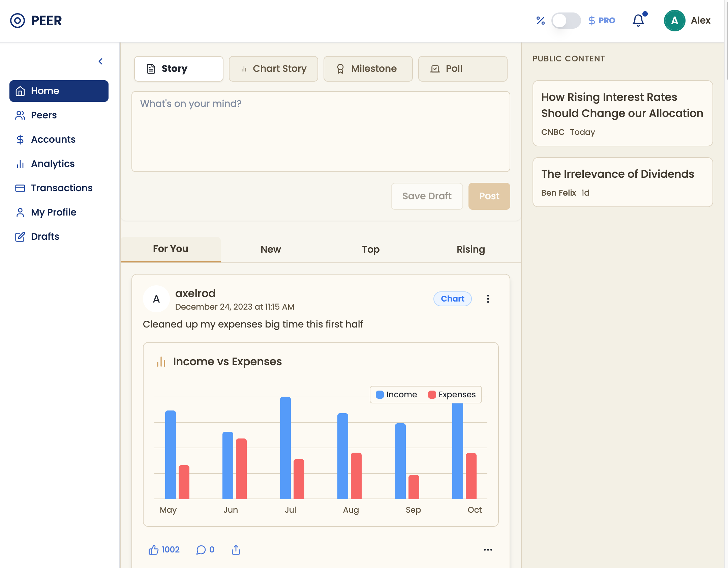The image size is (728, 568).
Task: Toggle the Income legend series
Action: 396,395
